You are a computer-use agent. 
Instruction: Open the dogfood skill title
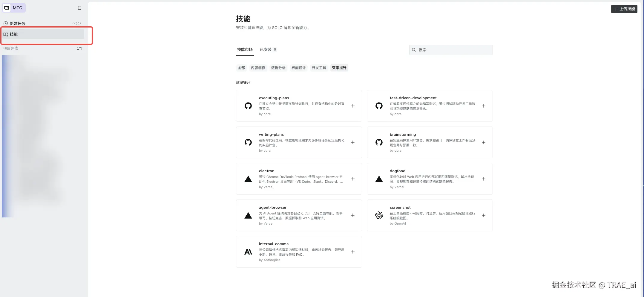click(x=398, y=171)
